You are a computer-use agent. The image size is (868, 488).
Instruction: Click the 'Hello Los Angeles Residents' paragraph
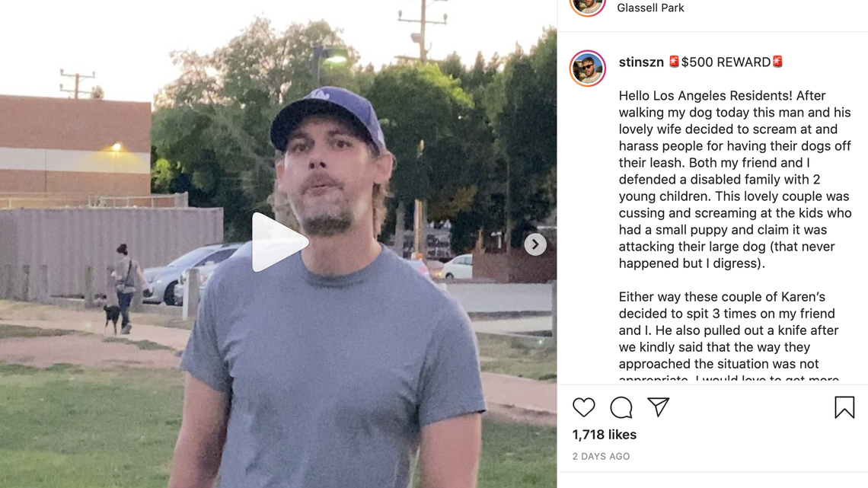[734, 179]
